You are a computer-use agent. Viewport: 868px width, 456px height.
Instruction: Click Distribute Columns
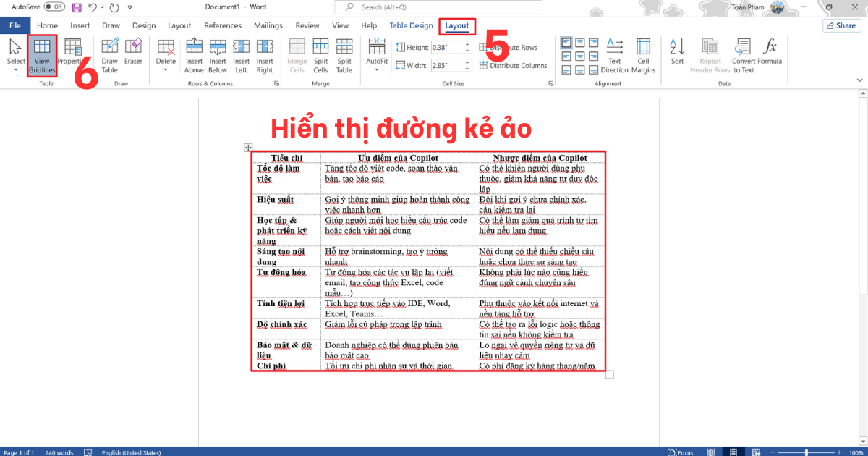pyautogui.click(x=513, y=65)
